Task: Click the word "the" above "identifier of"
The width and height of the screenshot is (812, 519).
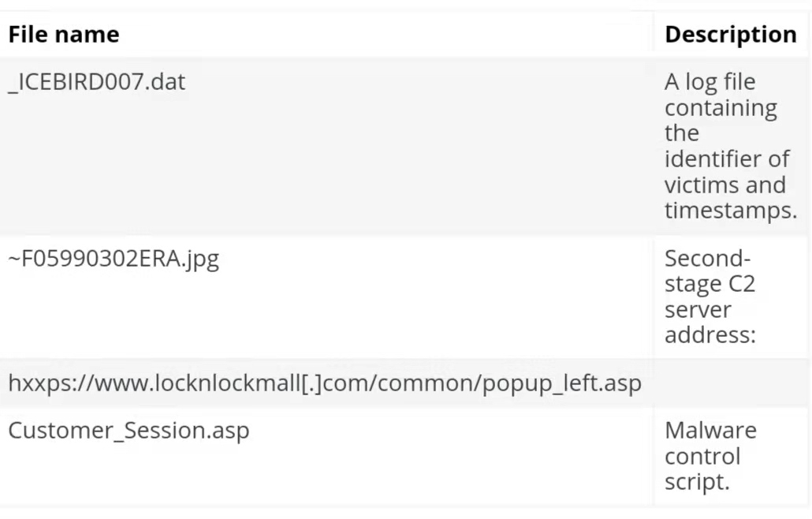Action: tap(681, 133)
